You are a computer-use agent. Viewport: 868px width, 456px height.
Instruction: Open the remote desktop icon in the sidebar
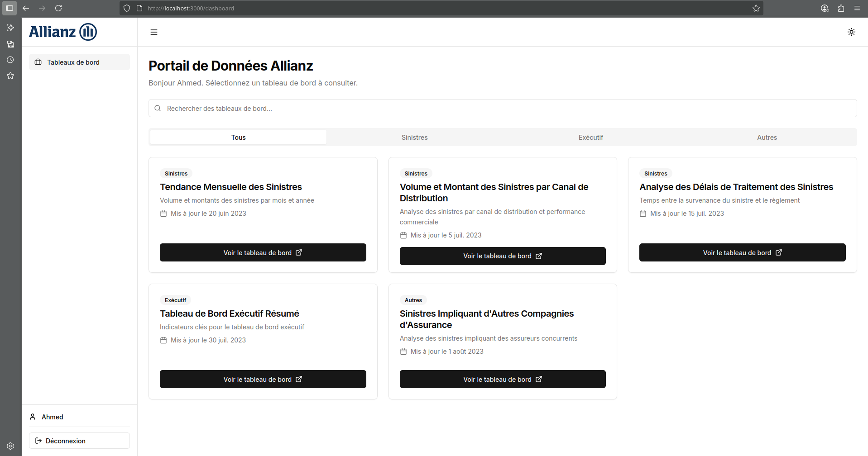pyautogui.click(x=10, y=44)
